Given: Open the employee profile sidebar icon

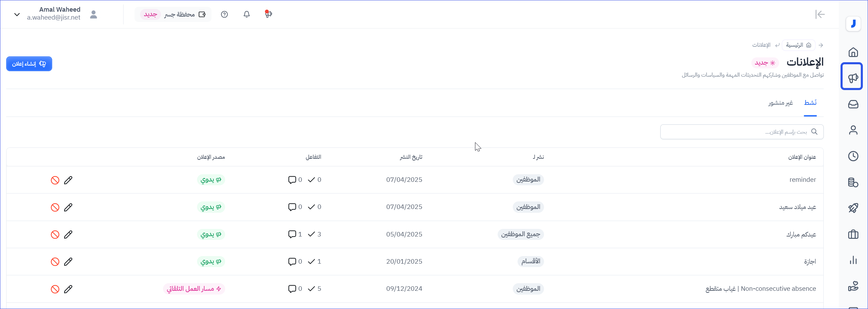Looking at the screenshot, I should pyautogui.click(x=853, y=130).
